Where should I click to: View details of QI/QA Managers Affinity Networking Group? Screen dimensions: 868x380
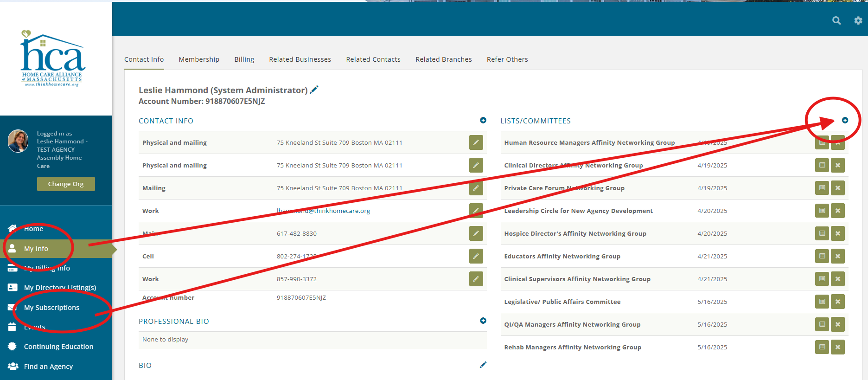point(822,324)
